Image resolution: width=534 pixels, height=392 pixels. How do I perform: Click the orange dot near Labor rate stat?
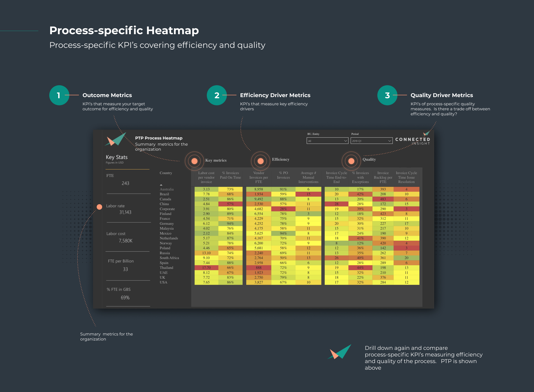99,206
